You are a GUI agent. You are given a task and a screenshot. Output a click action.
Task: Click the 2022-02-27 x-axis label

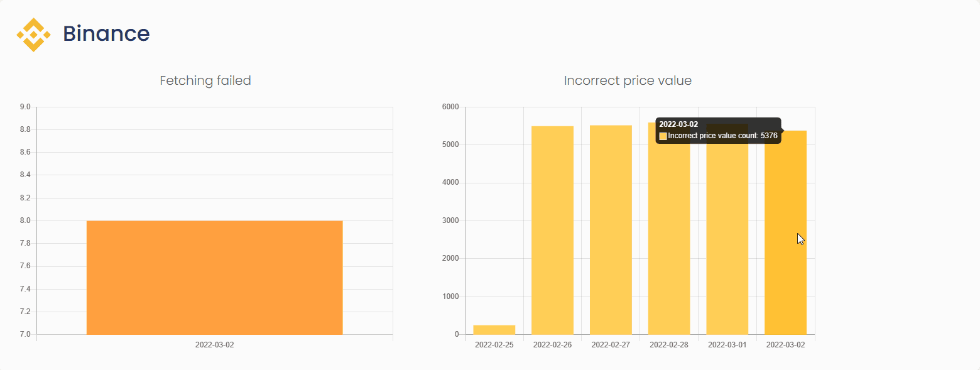pos(611,345)
